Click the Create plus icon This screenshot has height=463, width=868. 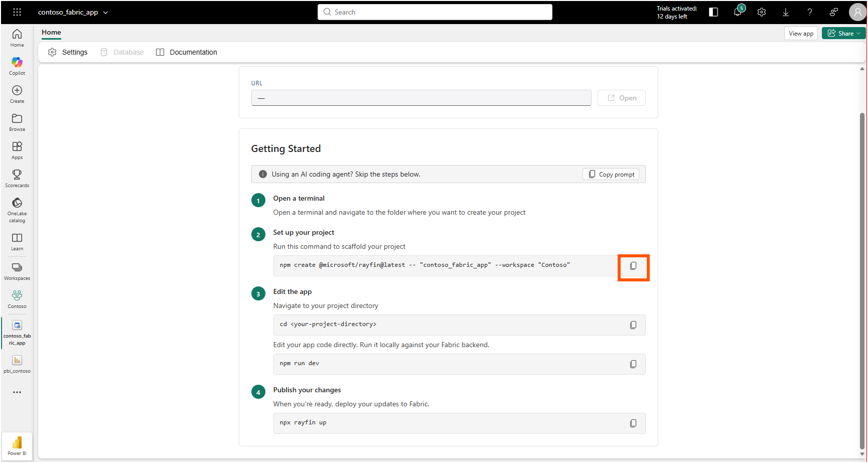(x=17, y=90)
